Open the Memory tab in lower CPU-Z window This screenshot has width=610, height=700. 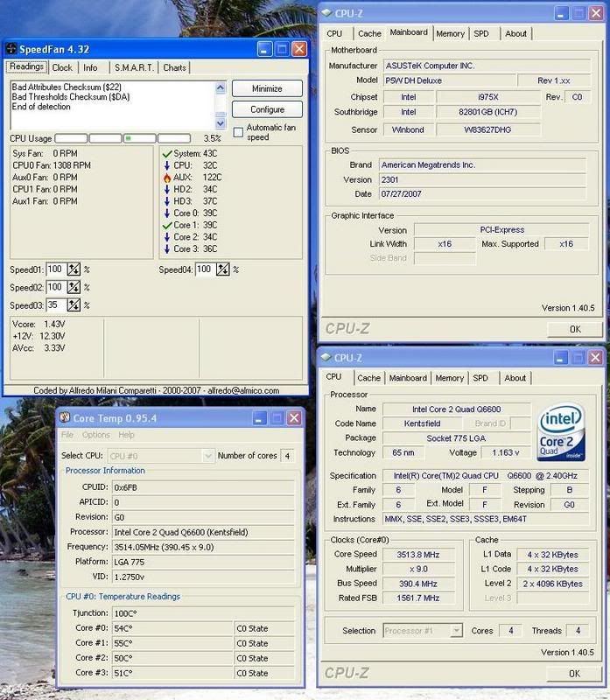pos(449,378)
